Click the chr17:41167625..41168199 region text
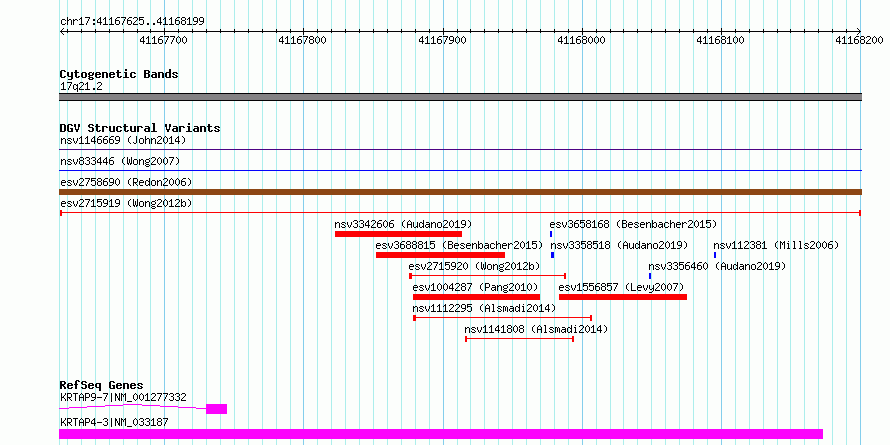Image resolution: width=890 pixels, height=445 pixels. [x=132, y=22]
